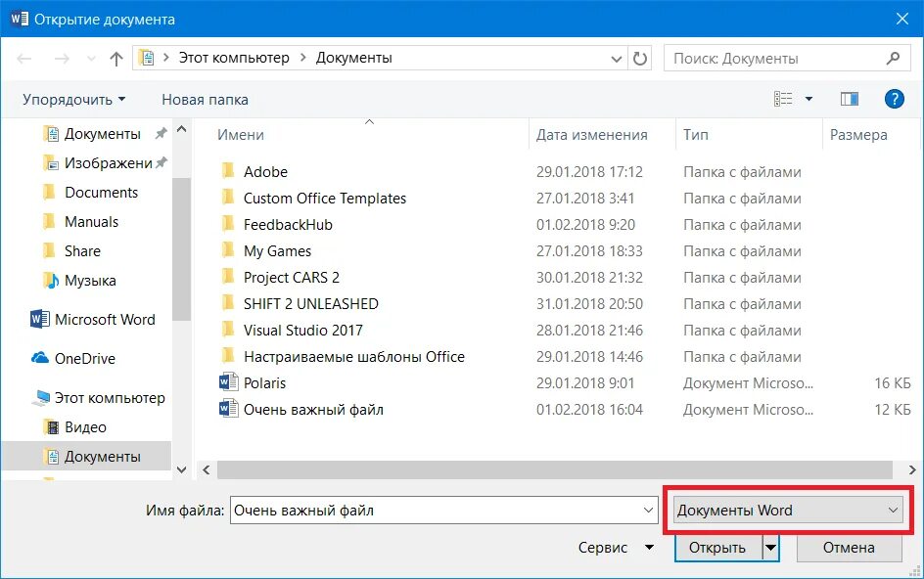
Task: Click the Очень важный файл document icon
Action: [x=228, y=409]
